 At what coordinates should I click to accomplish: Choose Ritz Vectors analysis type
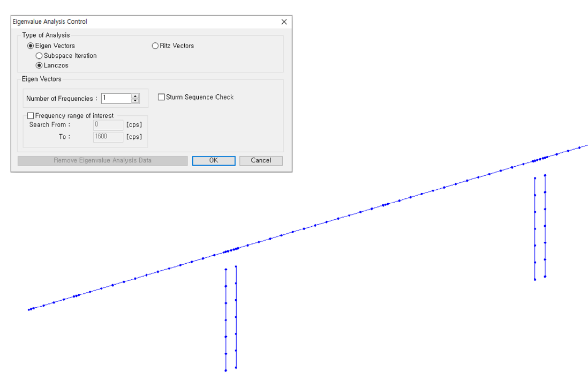pos(155,46)
